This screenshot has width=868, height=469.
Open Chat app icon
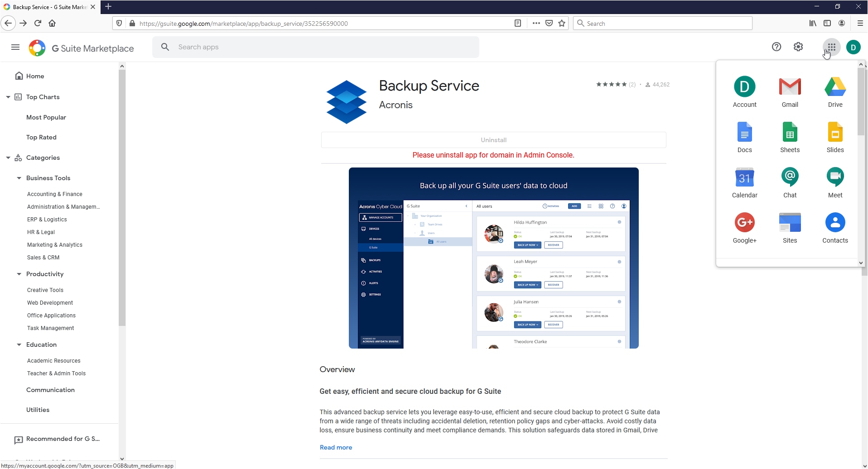coord(790,183)
